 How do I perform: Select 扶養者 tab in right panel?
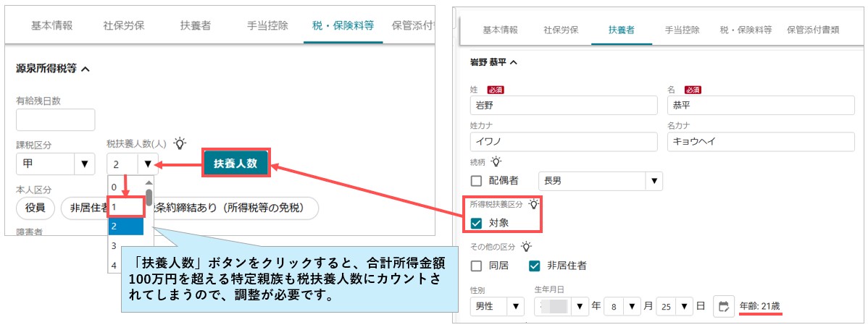pyautogui.click(x=621, y=30)
